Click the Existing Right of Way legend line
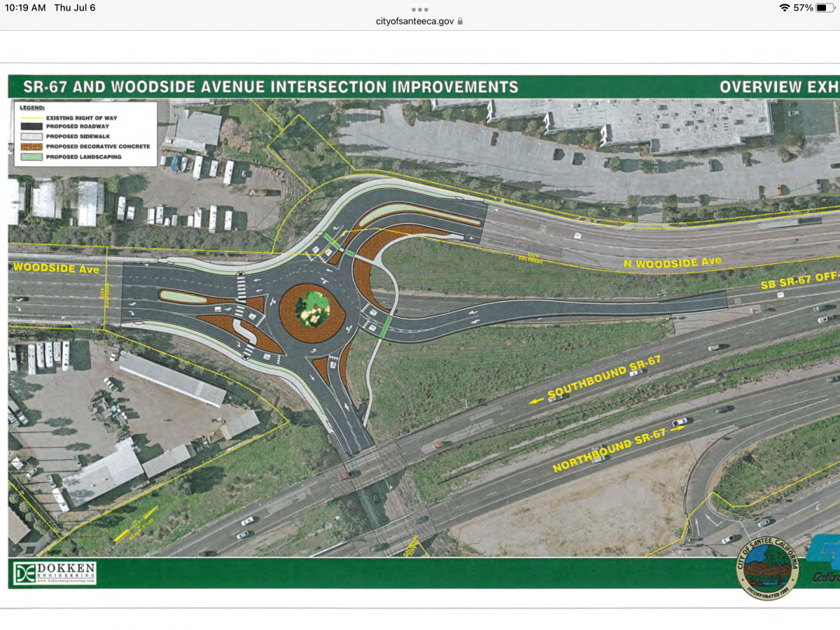Screen dimensions: 840x630 coord(30,118)
